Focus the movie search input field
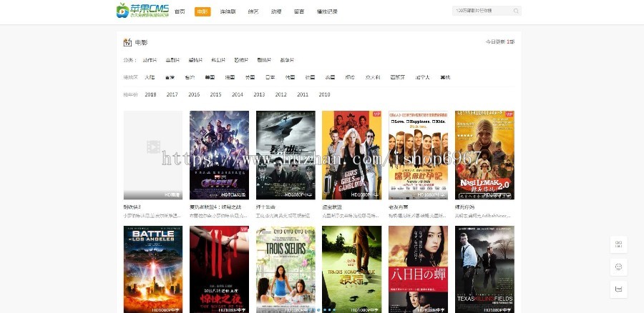Image resolution: width=644 pixels, height=313 pixels. tap(487, 11)
